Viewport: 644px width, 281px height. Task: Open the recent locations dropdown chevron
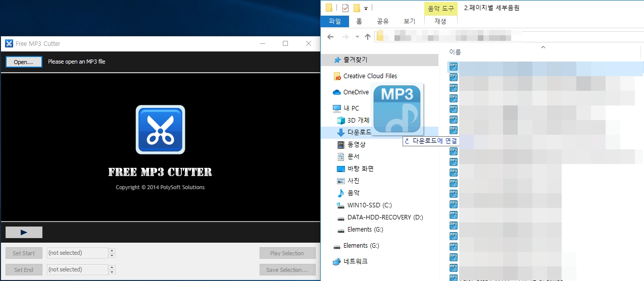coord(357,37)
